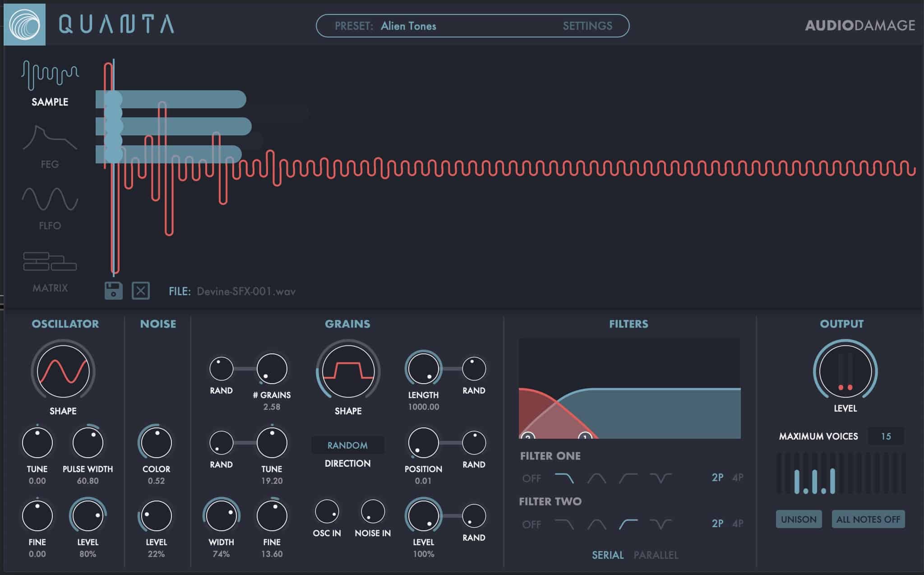
Task: Click the filter response curve graph
Action: (x=629, y=388)
